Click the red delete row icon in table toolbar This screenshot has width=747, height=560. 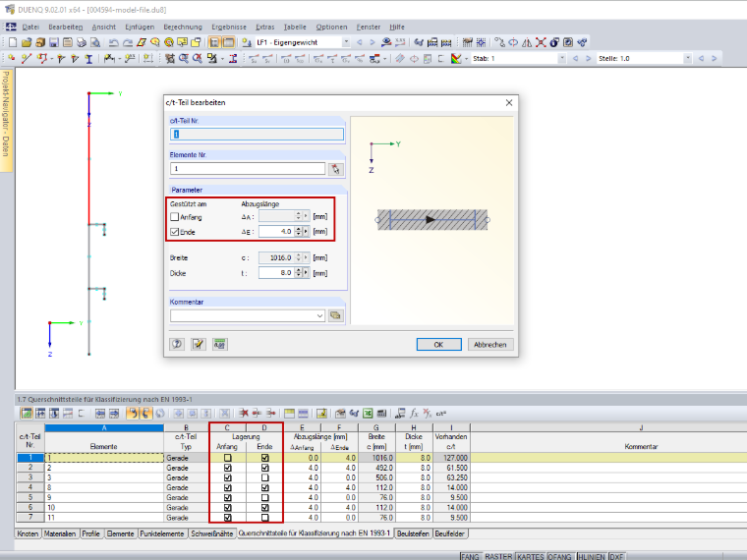pyautogui.click(x=244, y=413)
